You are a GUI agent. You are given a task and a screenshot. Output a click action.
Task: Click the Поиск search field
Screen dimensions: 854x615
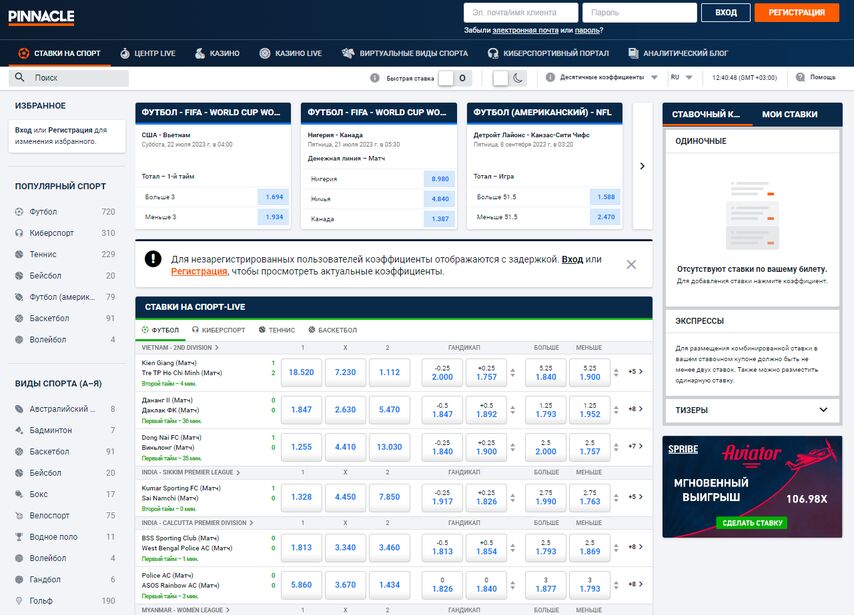click(69, 78)
